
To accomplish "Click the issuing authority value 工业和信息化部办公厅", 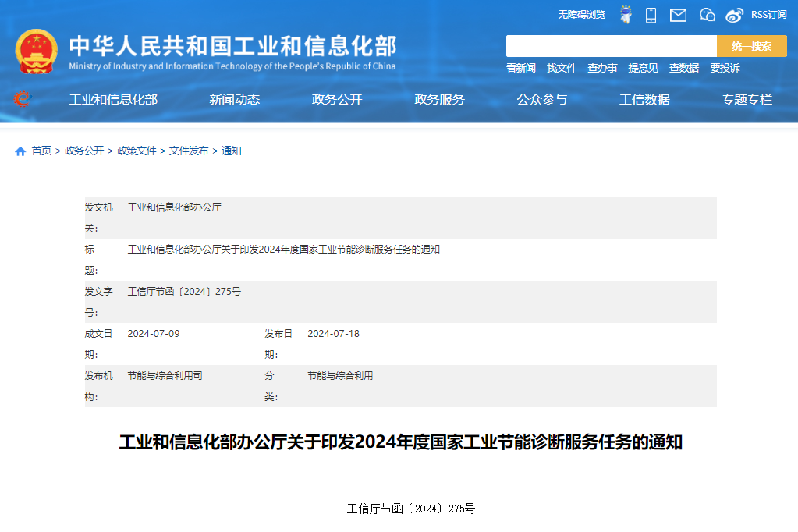I will pyautogui.click(x=174, y=207).
